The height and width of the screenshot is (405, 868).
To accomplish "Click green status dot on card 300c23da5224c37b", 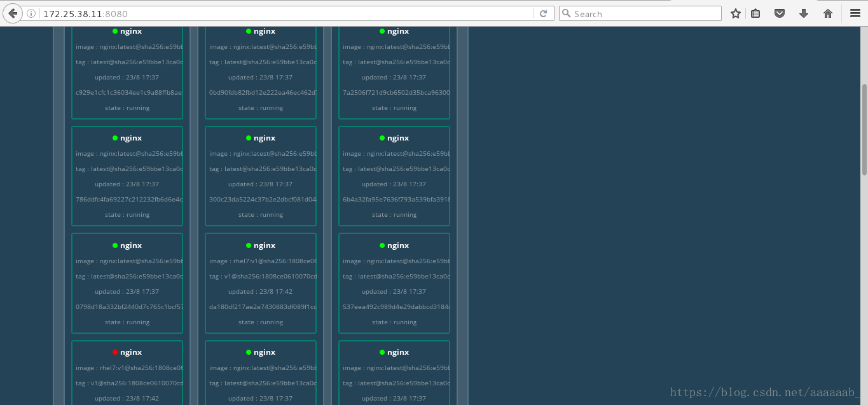I will (x=249, y=138).
